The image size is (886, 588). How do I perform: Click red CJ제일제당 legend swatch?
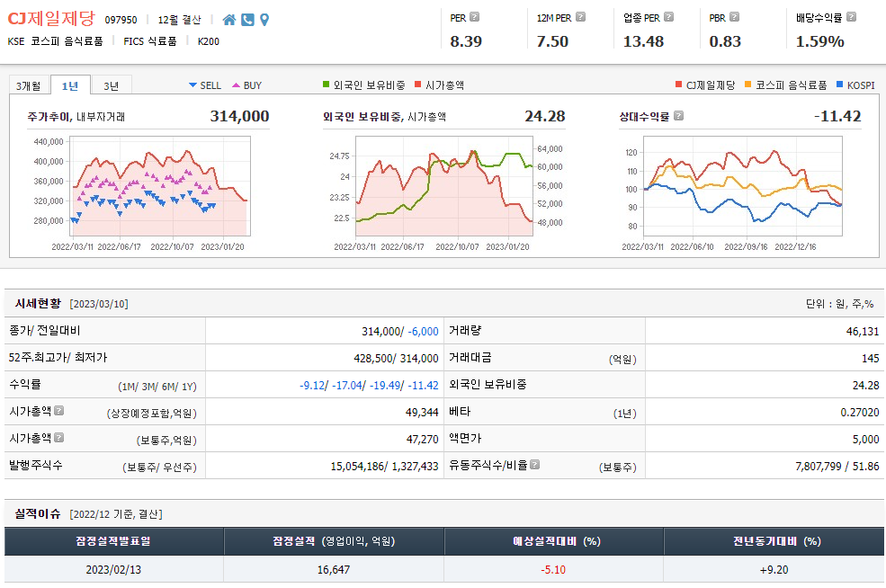[678, 85]
